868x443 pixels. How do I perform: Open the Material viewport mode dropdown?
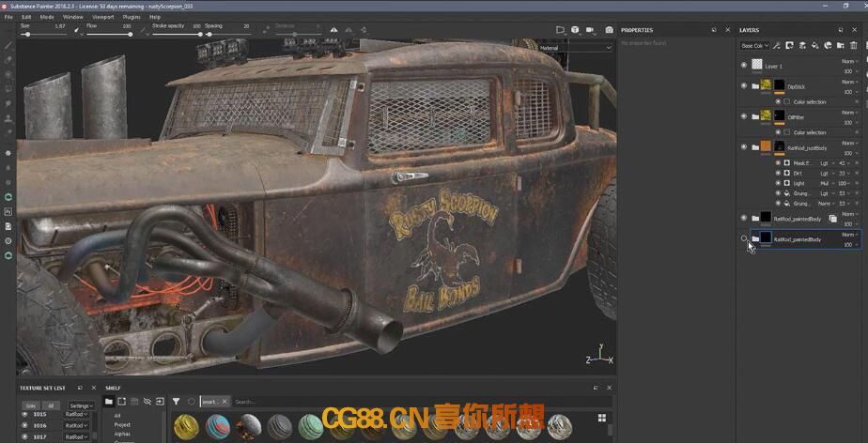click(576, 48)
